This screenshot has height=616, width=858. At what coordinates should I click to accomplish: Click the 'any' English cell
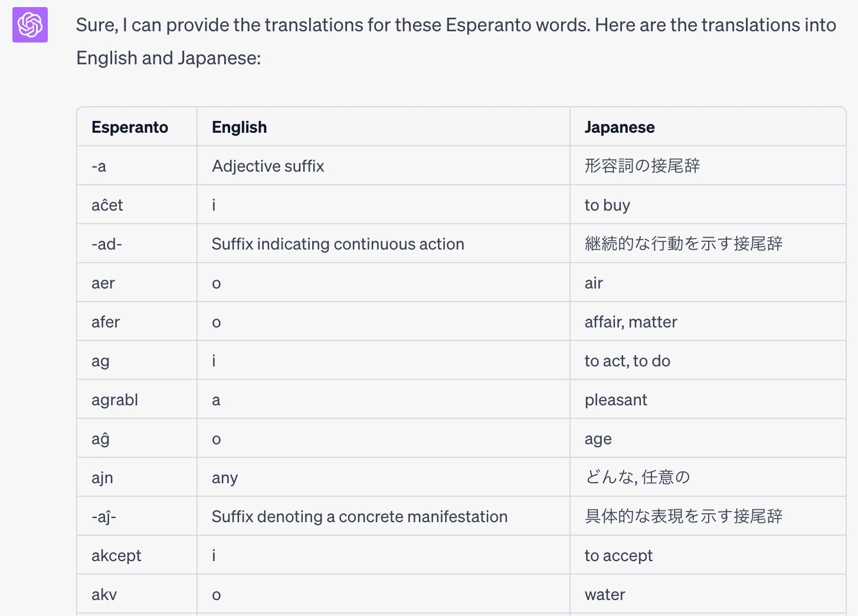(384, 477)
